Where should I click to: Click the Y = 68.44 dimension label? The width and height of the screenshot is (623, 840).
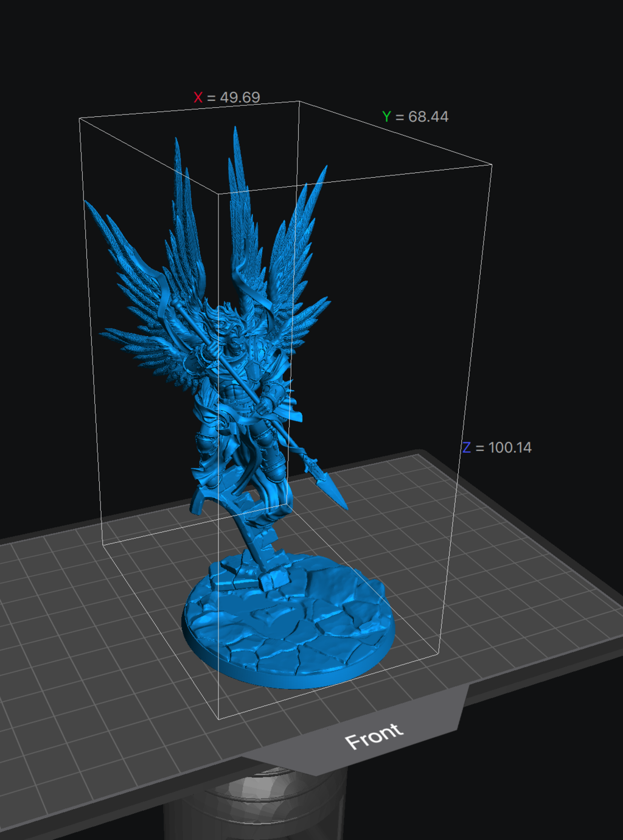(x=416, y=116)
